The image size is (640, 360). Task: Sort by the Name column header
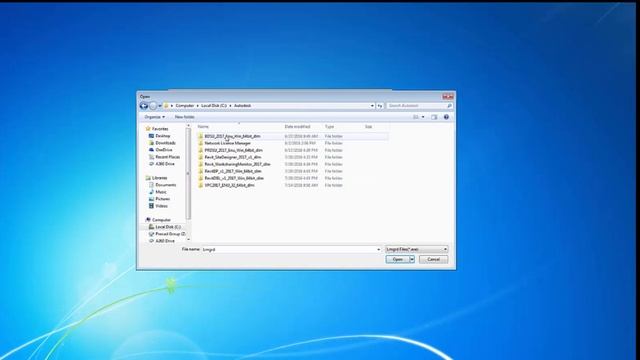click(203, 127)
